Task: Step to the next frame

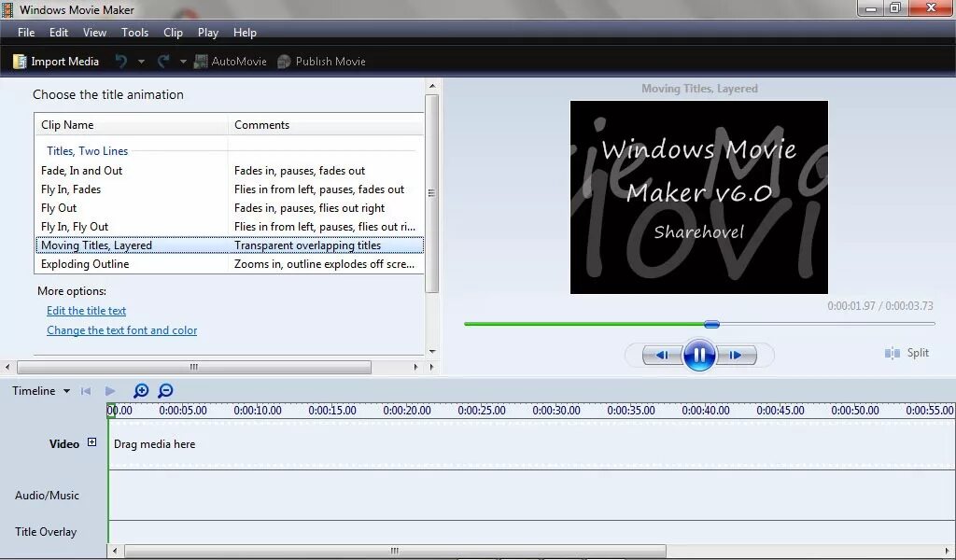Action: (736, 355)
